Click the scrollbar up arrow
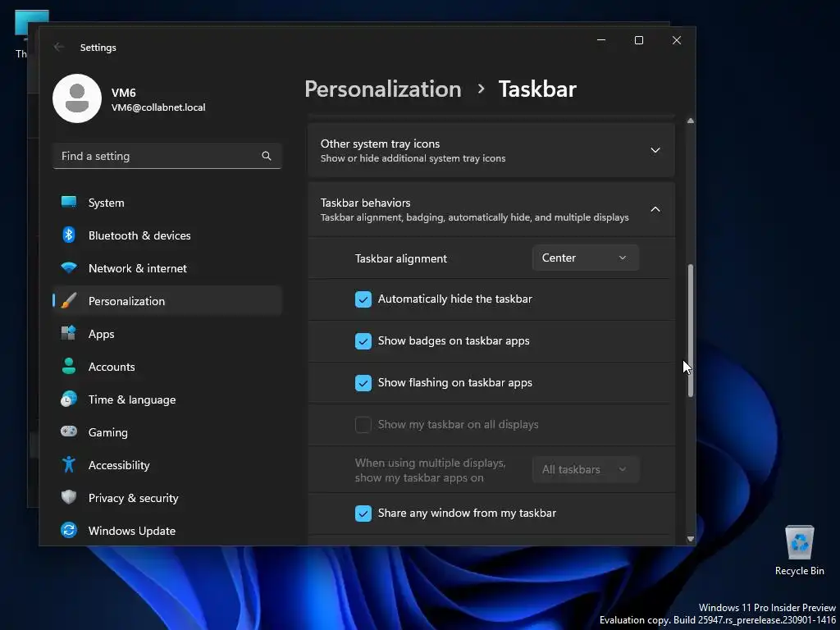This screenshot has height=630, width=840. 691,121
